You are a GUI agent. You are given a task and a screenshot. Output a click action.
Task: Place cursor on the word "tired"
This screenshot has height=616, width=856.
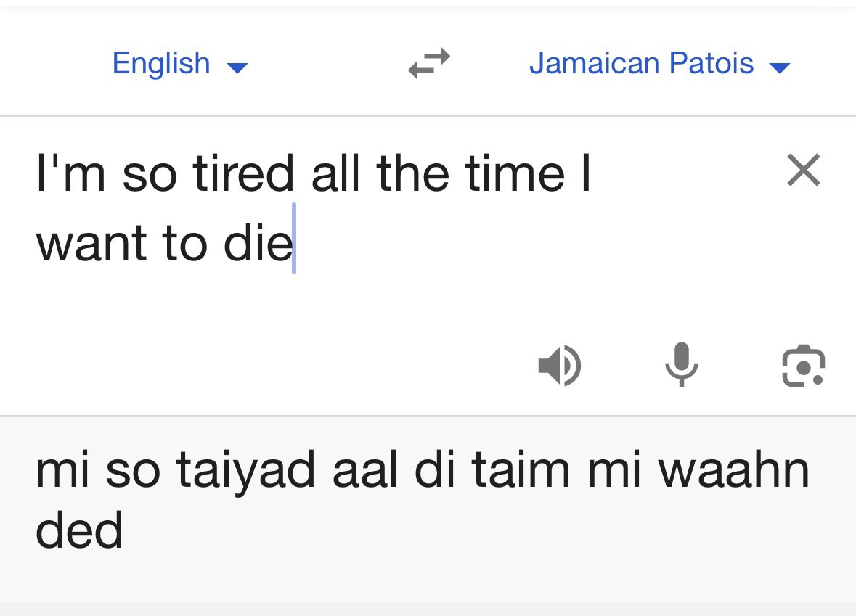click(243, 174)
